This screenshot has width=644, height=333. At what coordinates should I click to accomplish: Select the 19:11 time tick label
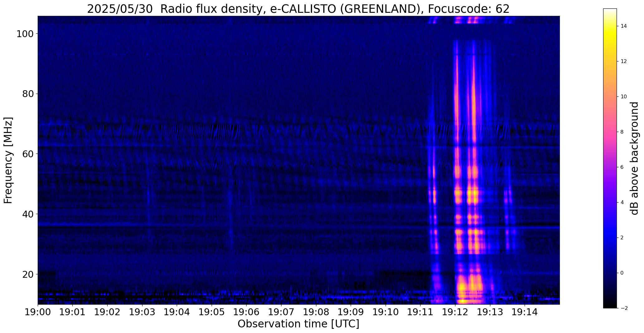420,312
